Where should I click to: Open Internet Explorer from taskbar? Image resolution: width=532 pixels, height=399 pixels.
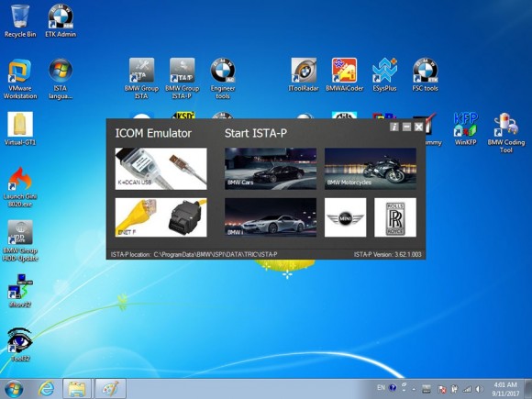click(46, 389)
